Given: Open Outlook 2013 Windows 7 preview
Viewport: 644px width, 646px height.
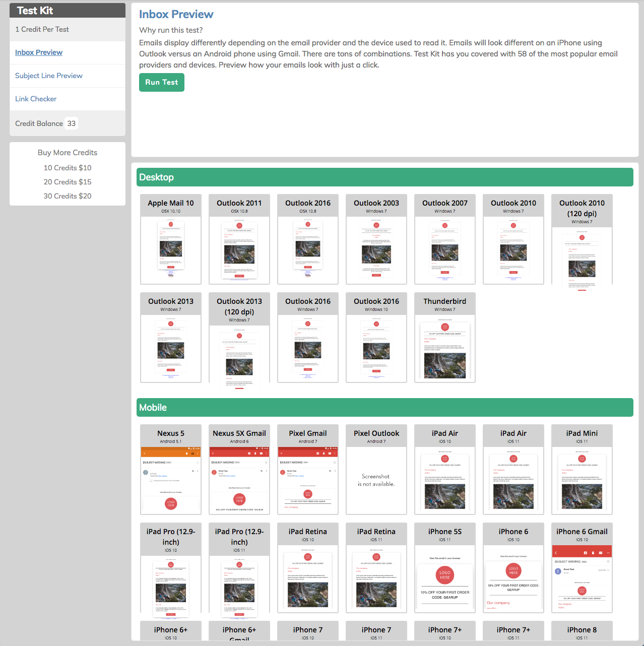Looking at the screenshot, I should [x=171, y=338].
